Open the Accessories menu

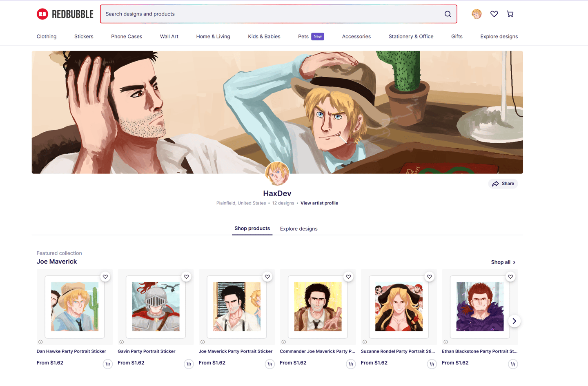(356, 36)
